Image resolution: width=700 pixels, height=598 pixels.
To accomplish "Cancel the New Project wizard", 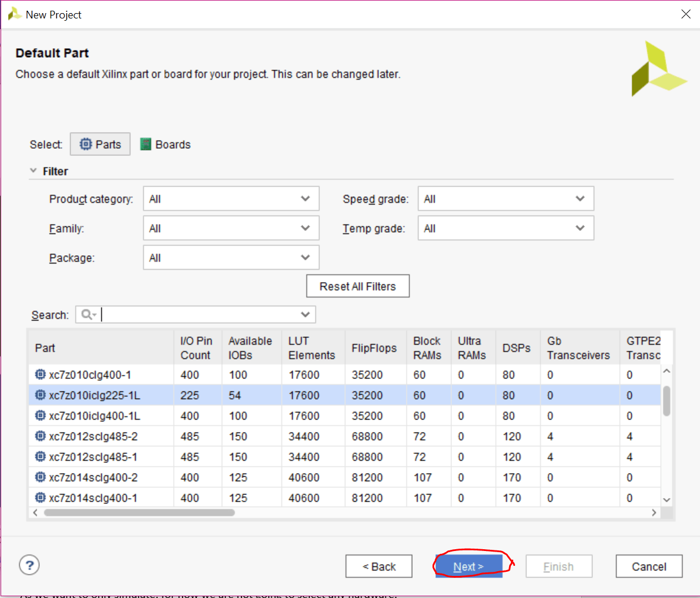I will click(649, 566).
